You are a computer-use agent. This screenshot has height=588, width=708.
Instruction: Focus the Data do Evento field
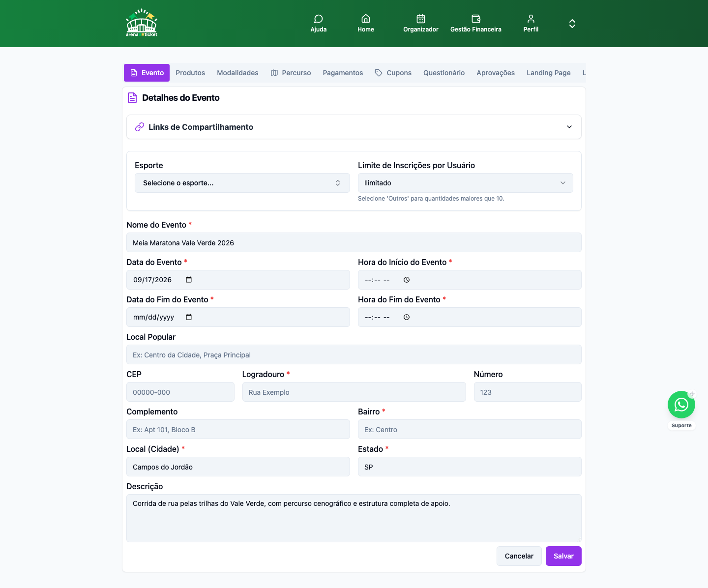[x=238, y=280]
